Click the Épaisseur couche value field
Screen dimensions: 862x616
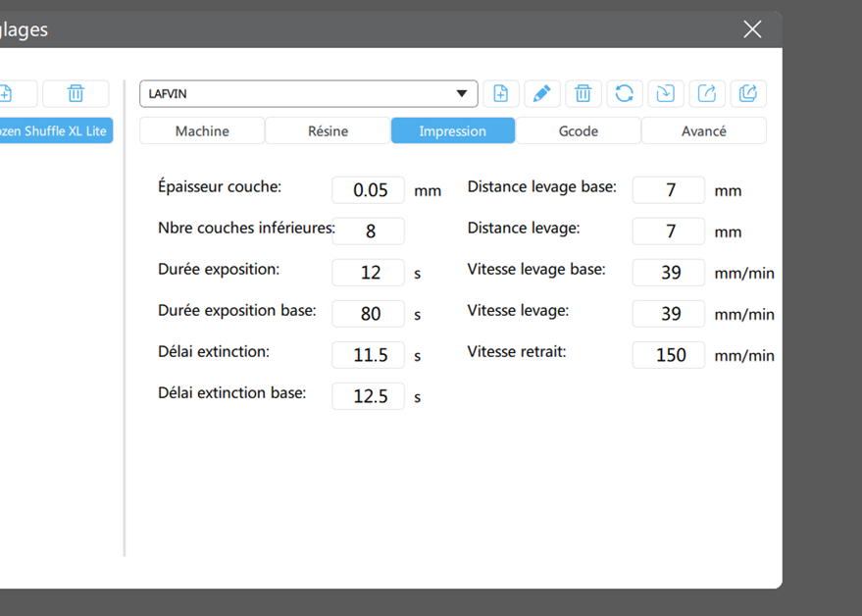click(x=369, y=190)
